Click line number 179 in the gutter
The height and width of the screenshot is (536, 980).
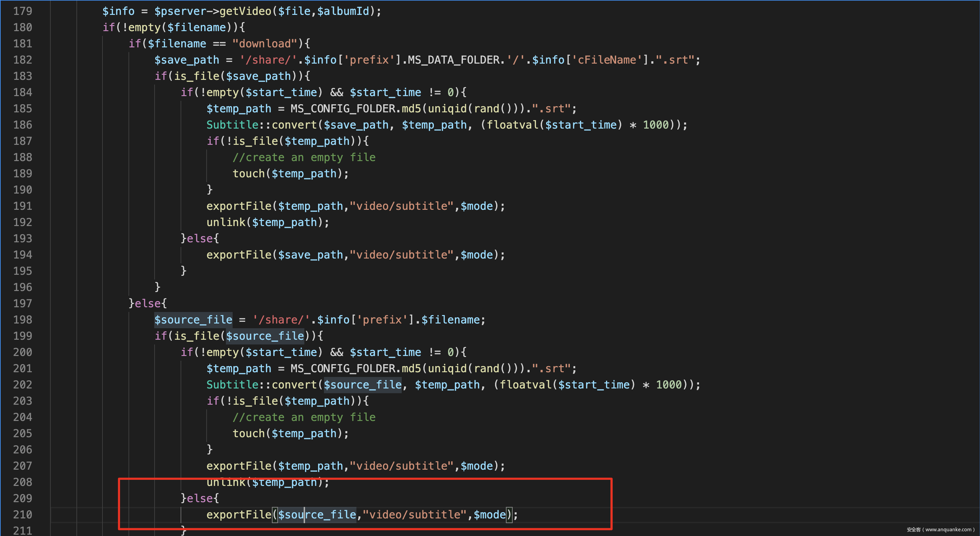(22, 11)
